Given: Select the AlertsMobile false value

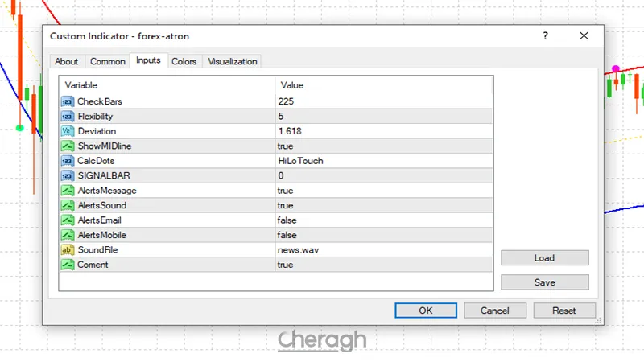Looking at the screenshot, I should (x=287, y=235).
